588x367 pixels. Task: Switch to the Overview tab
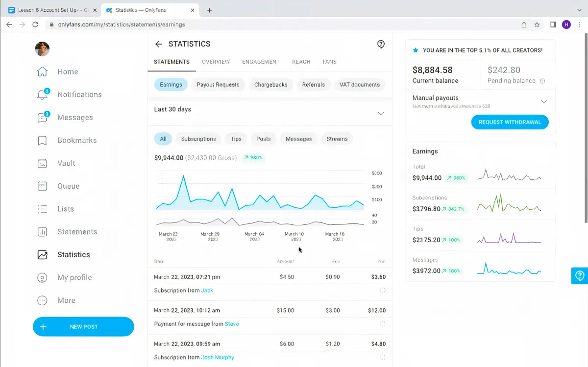[x=216, y=62]
